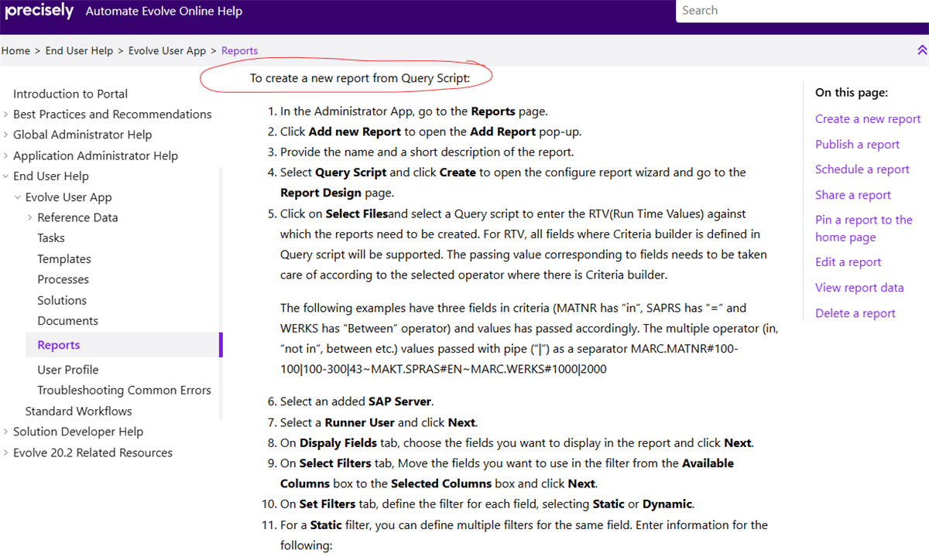Viewport: 929px width, 560px height.
Task: Jump to Schedule a report section
Action: tap(862, 169)
